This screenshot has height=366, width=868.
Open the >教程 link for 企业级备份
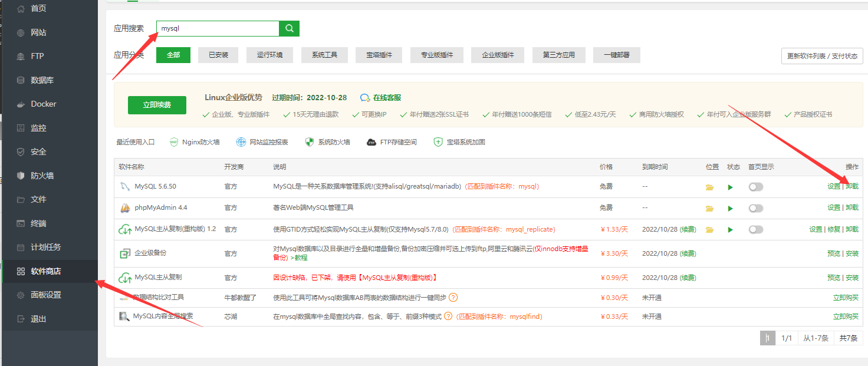300,258
